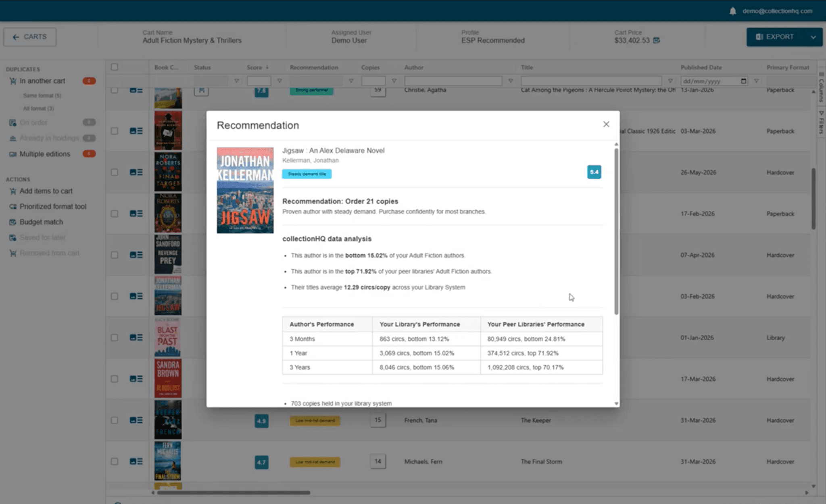Click the Author column header
826x504 pixels.
[414, 67]
